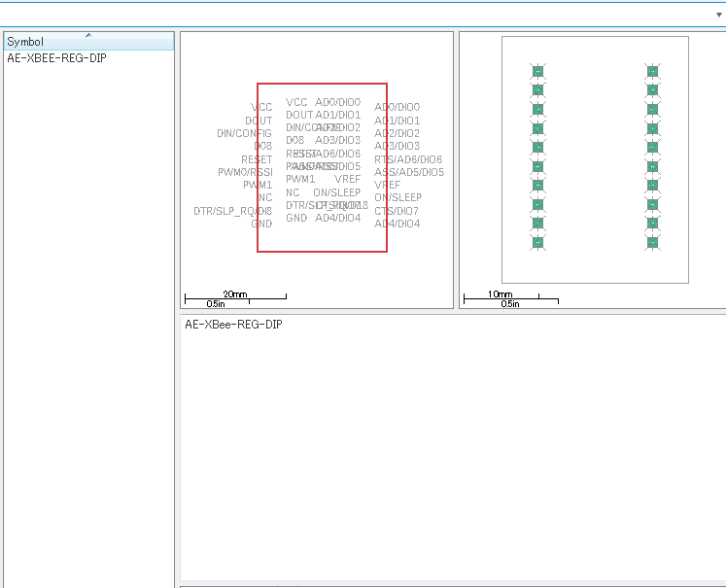
Task: Click the CTS/DIO7 pin label on the right side of the symbol
Action: [x=397, y=211]
